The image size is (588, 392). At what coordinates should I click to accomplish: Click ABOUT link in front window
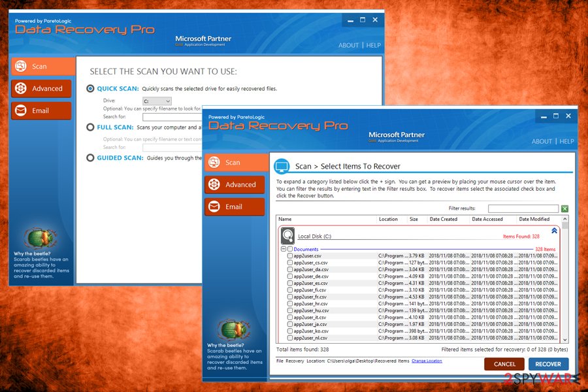542,141
